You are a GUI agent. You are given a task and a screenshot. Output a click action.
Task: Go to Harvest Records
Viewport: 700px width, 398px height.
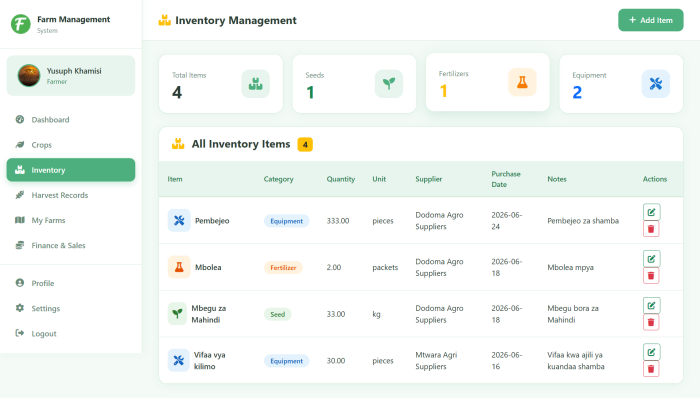pos(71,195)
